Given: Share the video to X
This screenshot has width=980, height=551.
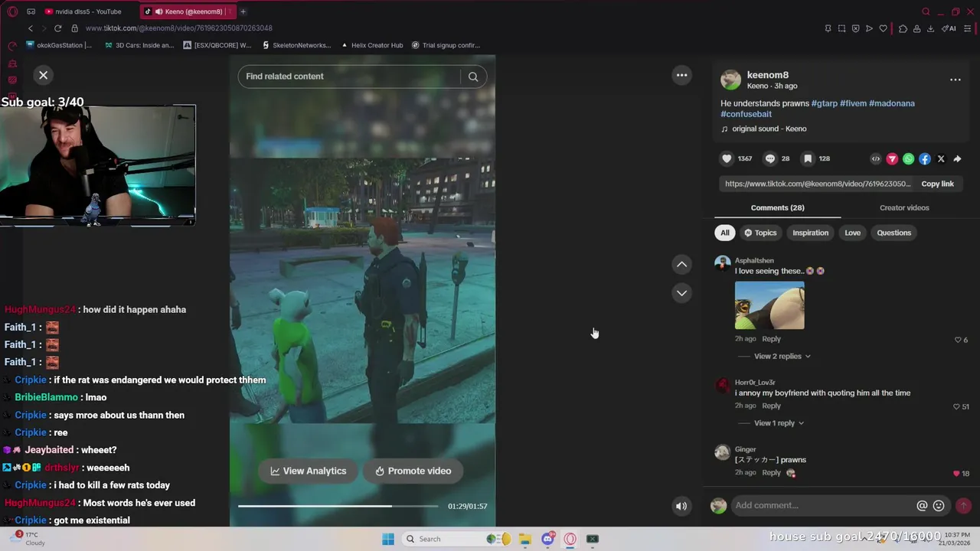Looking at the screenshot, I should tap(941, 159).
